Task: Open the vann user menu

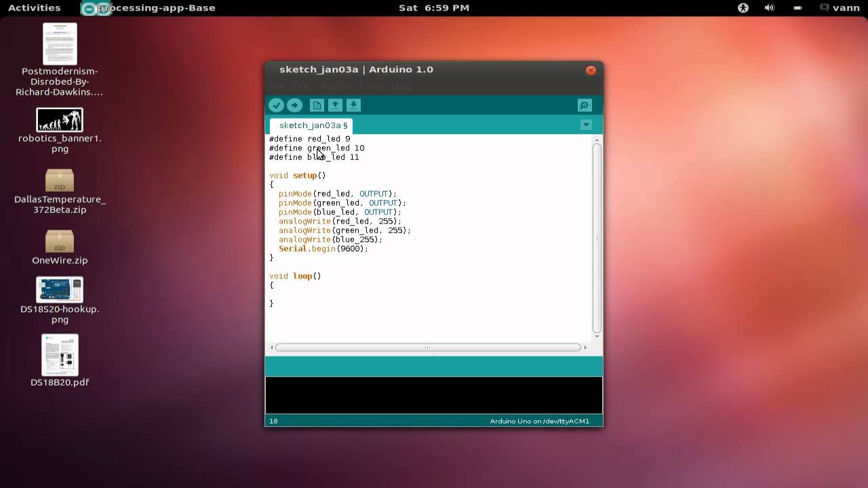Action: tap(840, 7)
